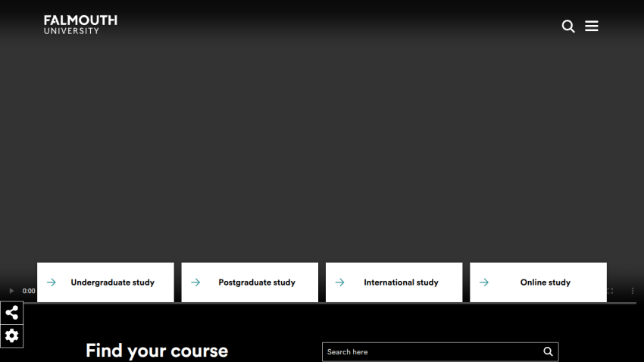Go to Postgraduate study
The image size is (644, 362).
250,282
